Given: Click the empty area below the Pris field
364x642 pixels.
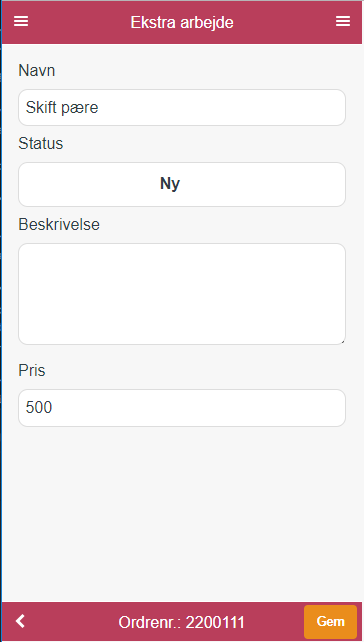Looking at the screenshot, I should tap(182, 512).
